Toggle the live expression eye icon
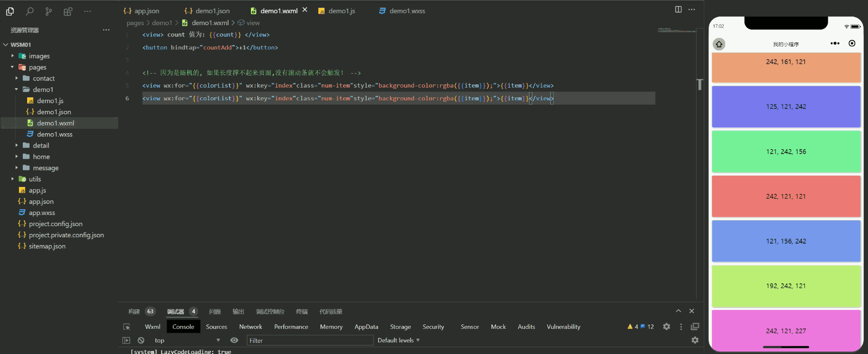The image size is (868, 354). (x=234, y=340)
